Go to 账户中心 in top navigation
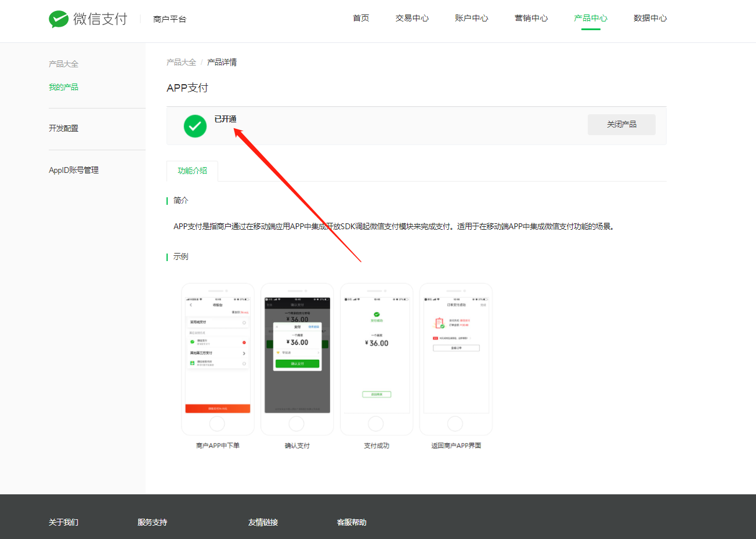 pos(472,18)
